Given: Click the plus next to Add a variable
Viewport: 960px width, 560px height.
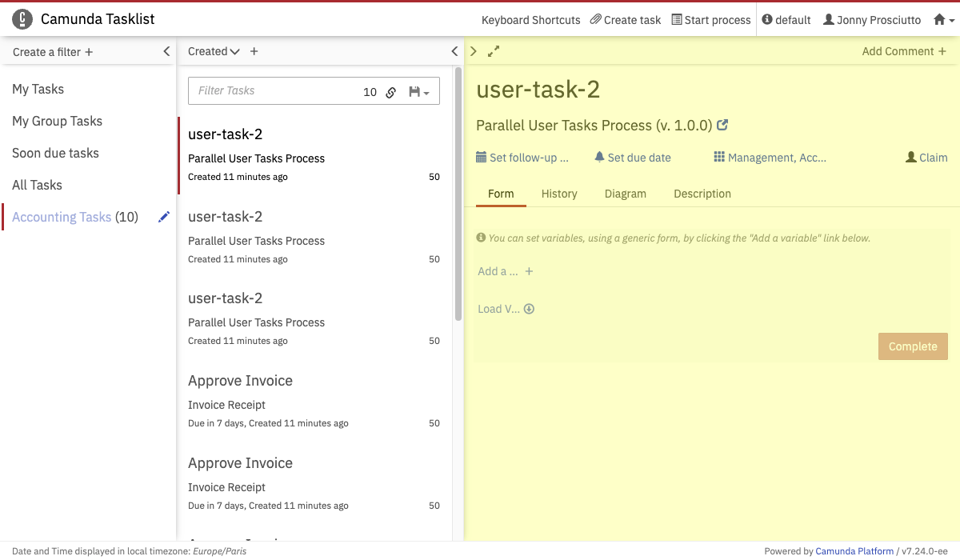Looking at the screenshot, I should pos(529,271).
